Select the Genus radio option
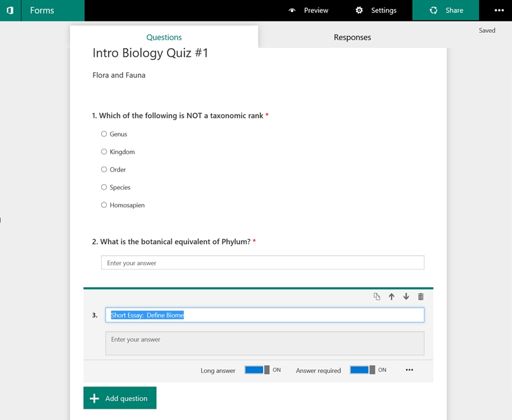Viewport: 512px width, 420px height. pos(104,134)
